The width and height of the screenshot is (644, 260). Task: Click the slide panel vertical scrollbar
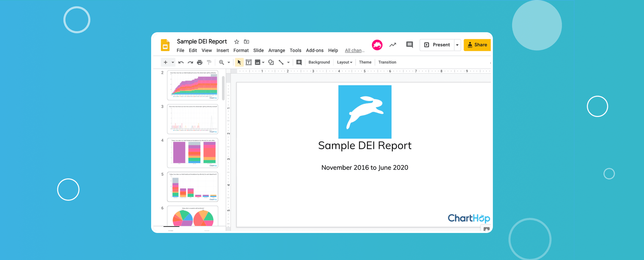(223, 88)
